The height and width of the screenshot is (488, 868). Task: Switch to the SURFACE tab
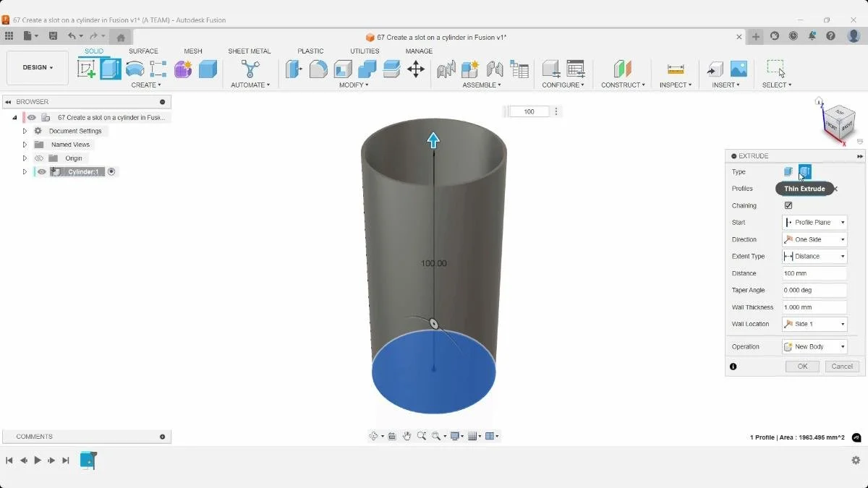pyautogui.click(x=143, y=51)
